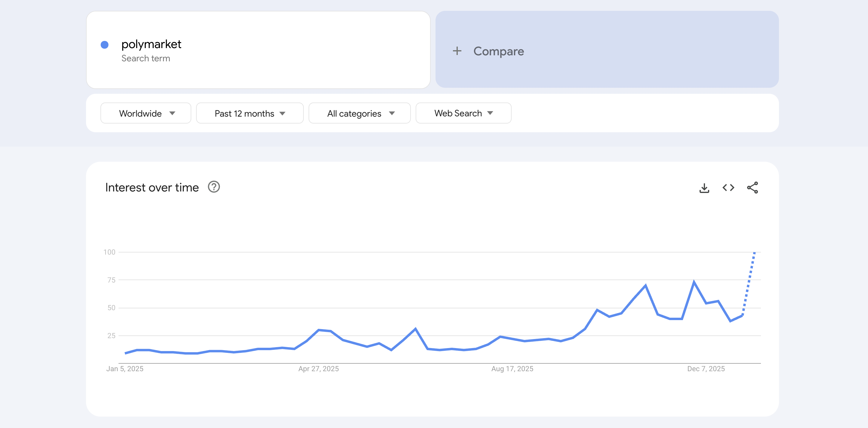
Task: Click the Interest over time heading
Action: 152,187
